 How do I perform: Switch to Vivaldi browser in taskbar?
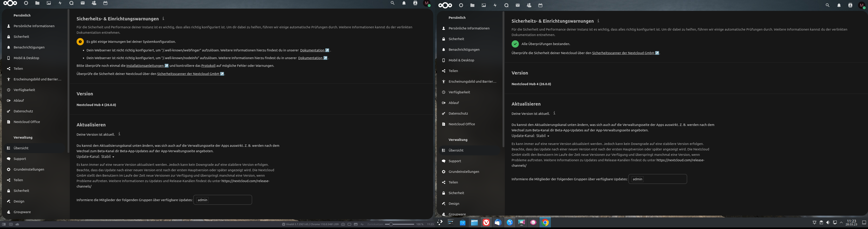coord(486,223)
